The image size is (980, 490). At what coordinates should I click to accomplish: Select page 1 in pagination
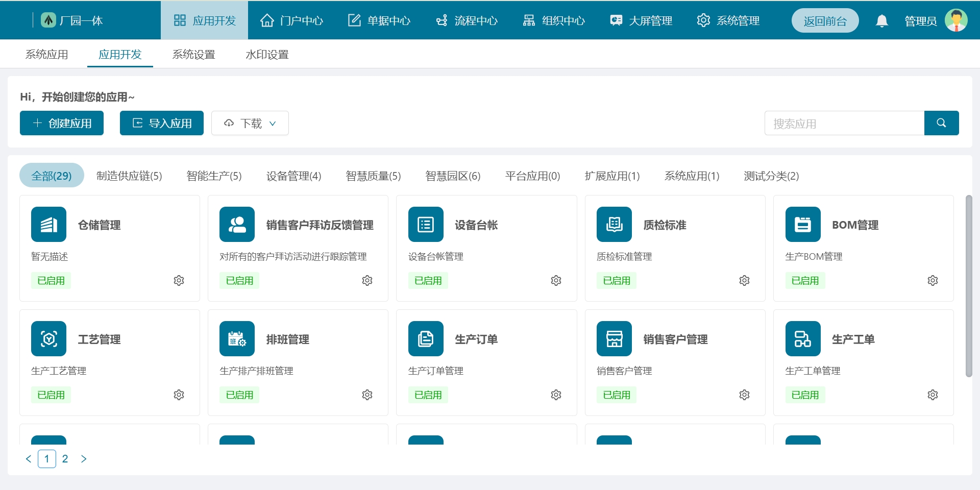(x=47, y=459)
